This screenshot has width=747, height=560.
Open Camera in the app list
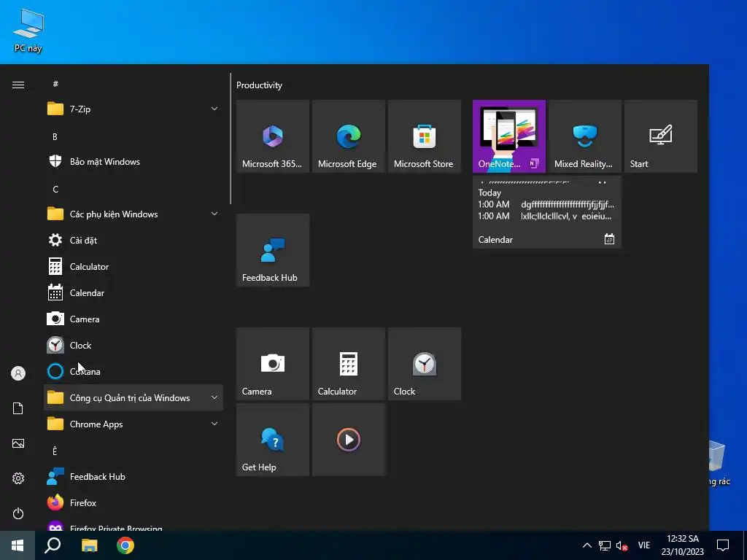[x=133, y=319]
